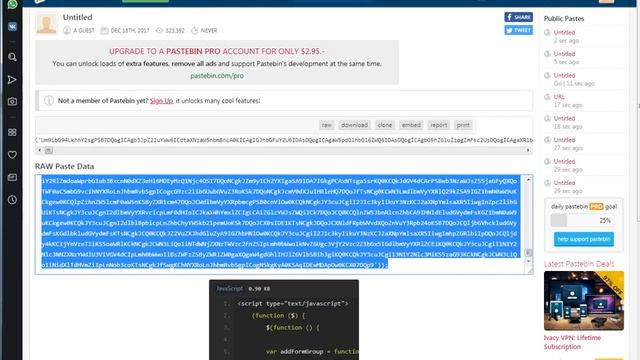The width and height of the screenshot is (640, 360).
Task: Open WhatsApp in the browser sidebar
Action: click(x=12, y=4)
